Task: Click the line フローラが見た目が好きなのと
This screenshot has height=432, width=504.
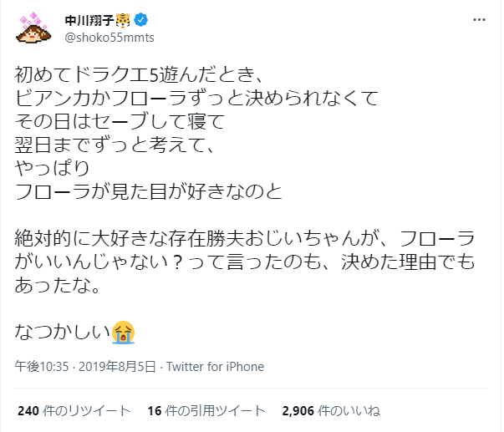Action: click(149, 192)
